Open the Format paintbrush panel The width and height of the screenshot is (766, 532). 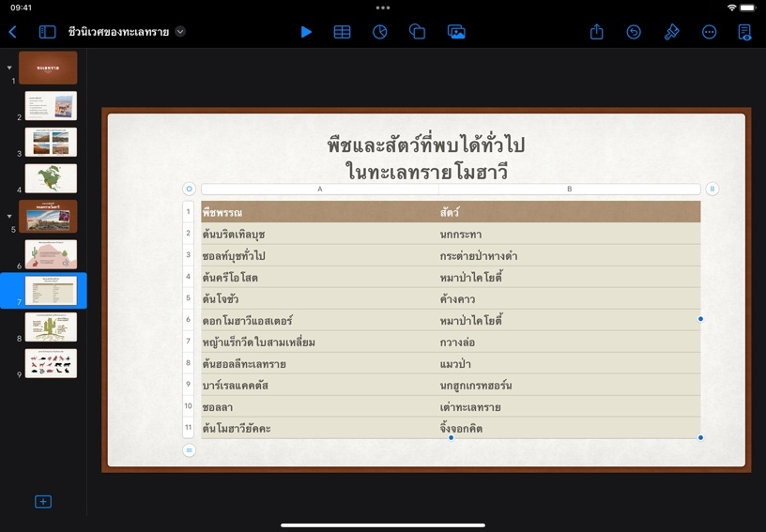[x=671, y=32]
